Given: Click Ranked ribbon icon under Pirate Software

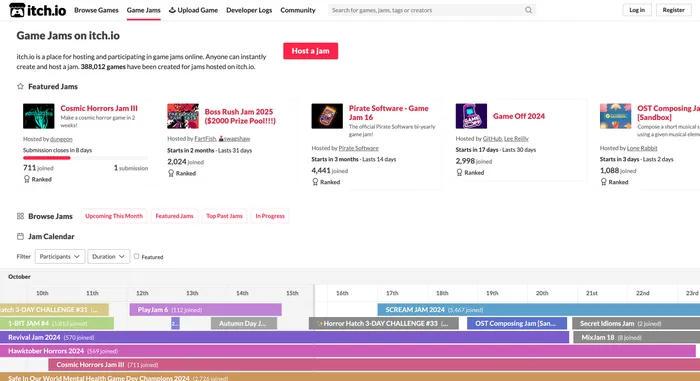Looking at the screenshot, I should (315, 182).
